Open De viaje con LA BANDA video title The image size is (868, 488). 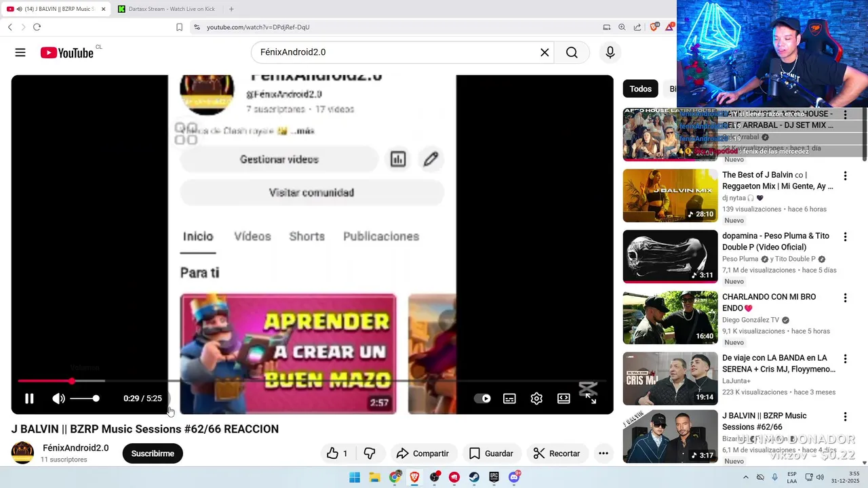click(778, 363)
